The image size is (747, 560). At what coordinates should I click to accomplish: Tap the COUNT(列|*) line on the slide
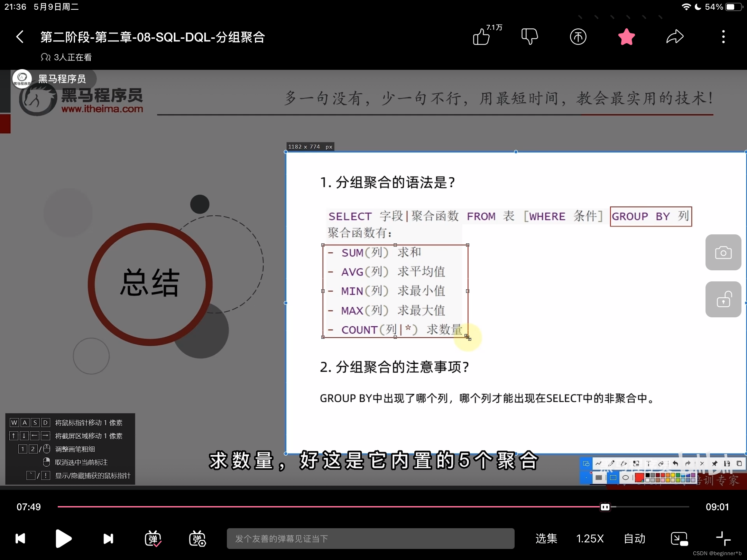pyautogui.click(x=394, y=329)
